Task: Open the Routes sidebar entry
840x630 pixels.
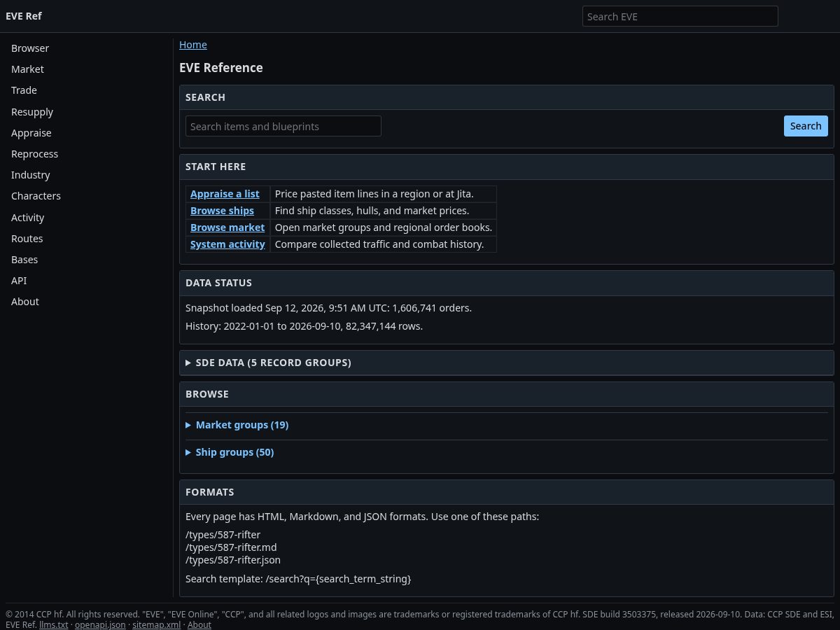Action: (27, 239)
